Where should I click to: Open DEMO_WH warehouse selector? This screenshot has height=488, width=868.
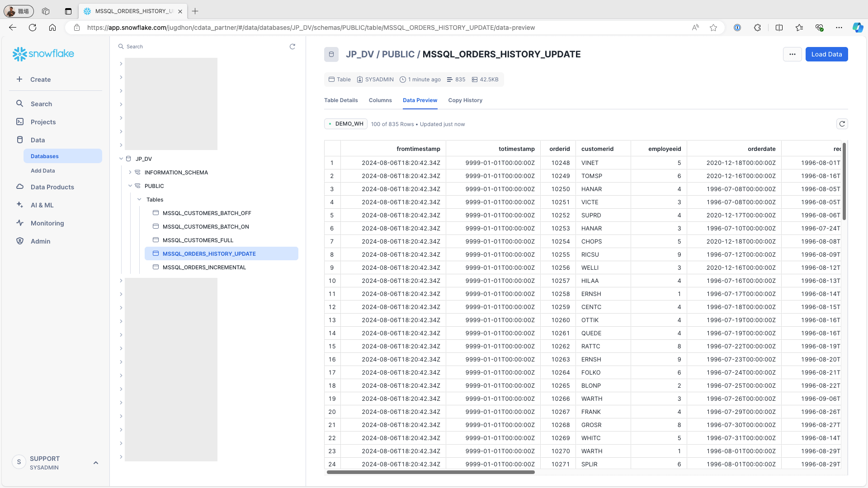346,124
